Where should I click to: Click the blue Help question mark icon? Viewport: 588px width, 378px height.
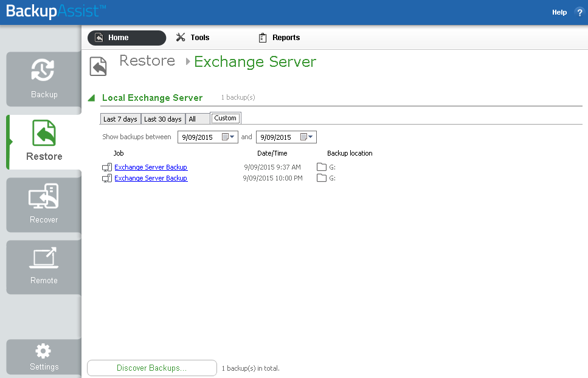click(x=579, y=12)
